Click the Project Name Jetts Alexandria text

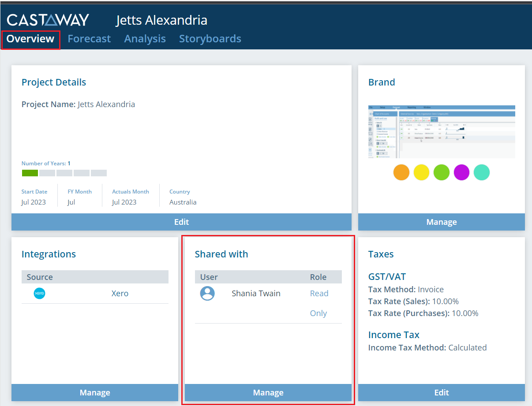78,104
